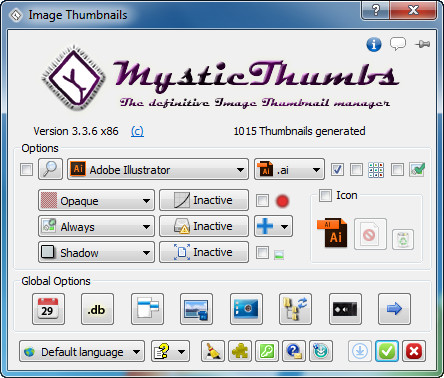The height and width of the screenshot is (378, 444).
Task: Click the image with green checkmark icon
Action: pos(417,170)
